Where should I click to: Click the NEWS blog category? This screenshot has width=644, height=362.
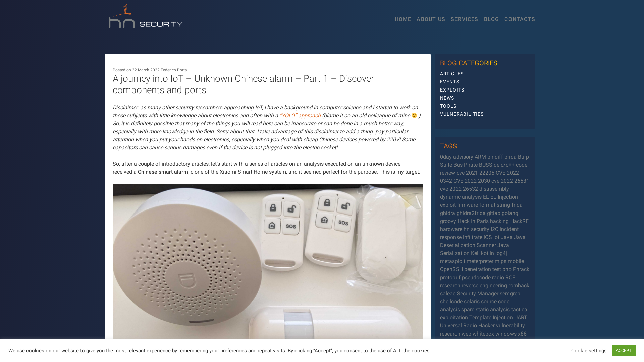(447, 98)
